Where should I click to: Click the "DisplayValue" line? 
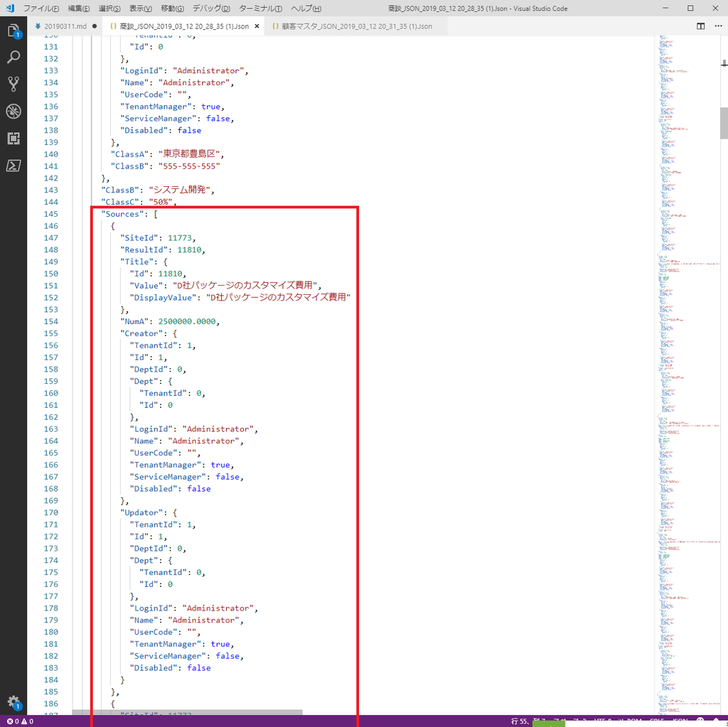240,298
